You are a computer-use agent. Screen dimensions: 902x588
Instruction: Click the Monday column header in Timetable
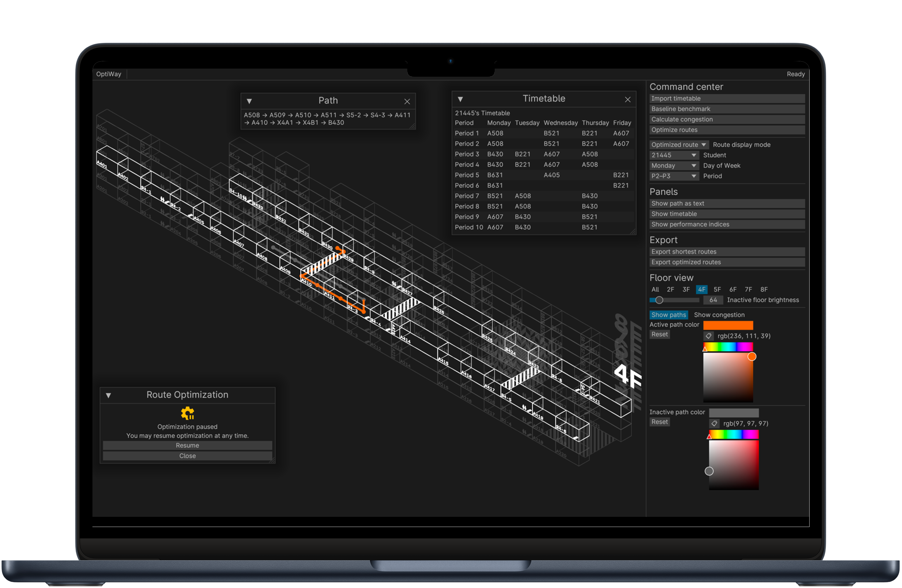click(x=499, y=123)
